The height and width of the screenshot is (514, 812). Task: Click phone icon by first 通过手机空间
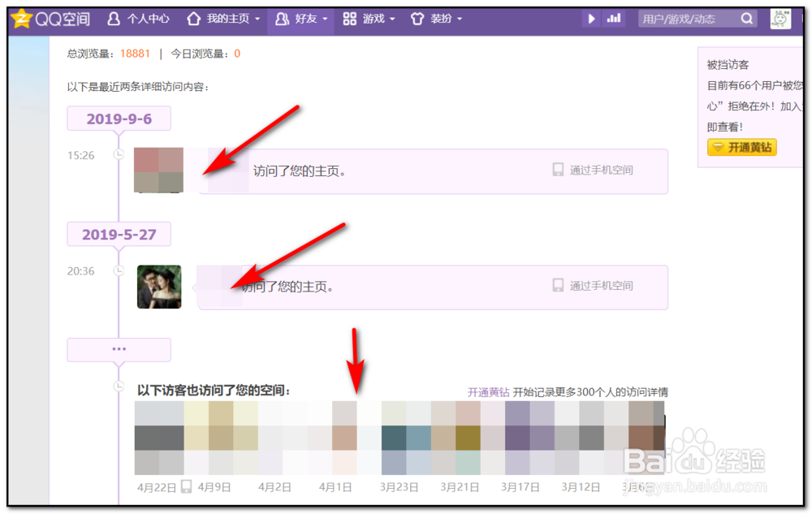pyautogui.click(x=558, y=170)
